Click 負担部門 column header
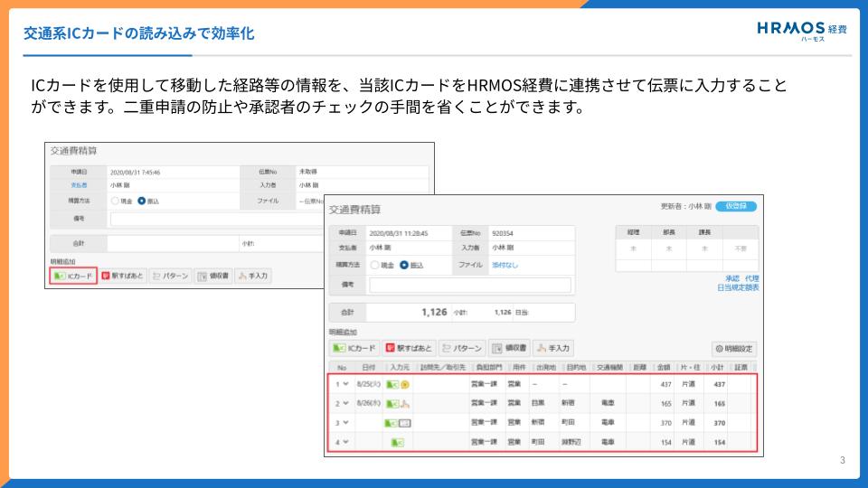This screenshot has height=488, width=868. (489, 368)
